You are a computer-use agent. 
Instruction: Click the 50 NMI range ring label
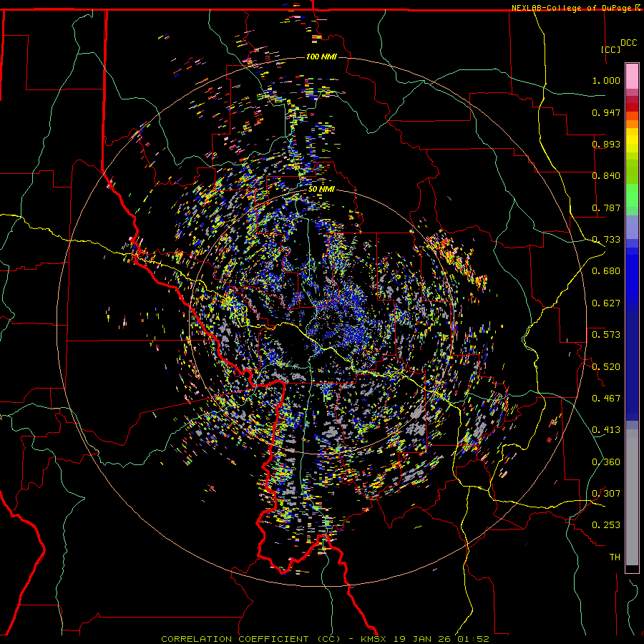(321, 190)
